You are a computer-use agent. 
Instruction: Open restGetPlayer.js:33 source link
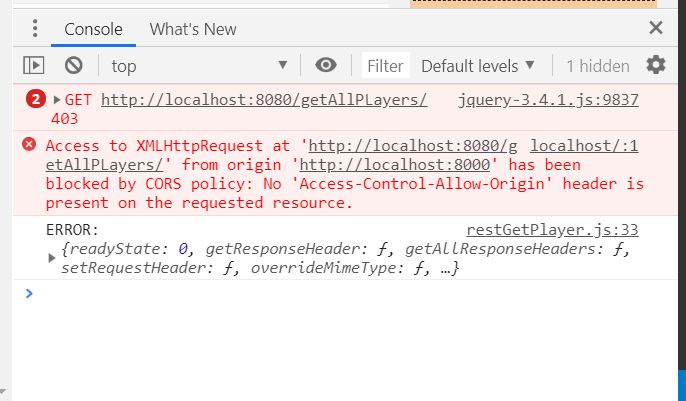(552, 230)
